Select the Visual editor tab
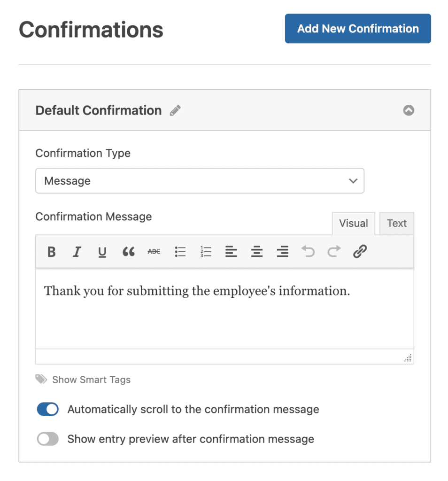This screenshot has width=448, height=481. pyautogui.click(x=353, y=223)
